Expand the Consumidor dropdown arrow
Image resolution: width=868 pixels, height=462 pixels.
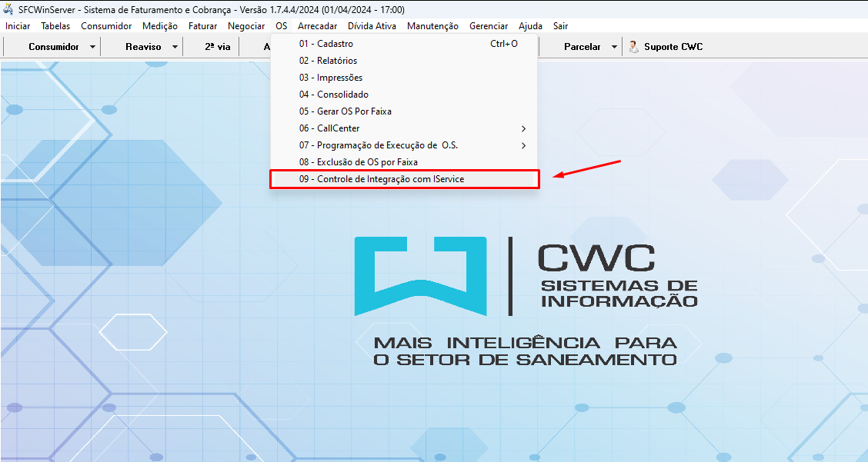[93, 47]
